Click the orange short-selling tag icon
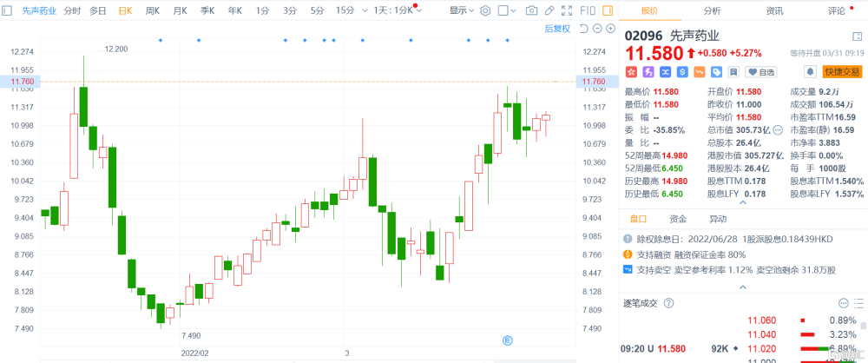Image resolution: width=868 pixels, height=363 pixels. click(700, 72)
